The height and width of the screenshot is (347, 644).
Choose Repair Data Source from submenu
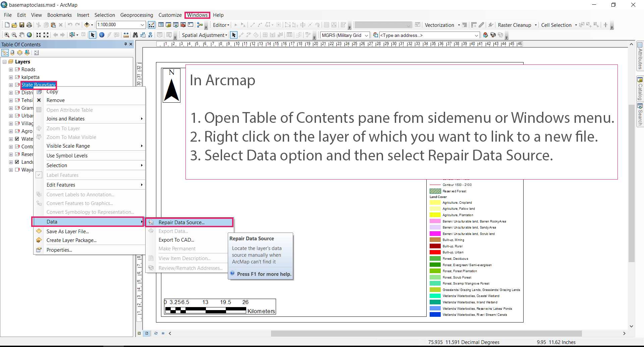coord(181,222)
